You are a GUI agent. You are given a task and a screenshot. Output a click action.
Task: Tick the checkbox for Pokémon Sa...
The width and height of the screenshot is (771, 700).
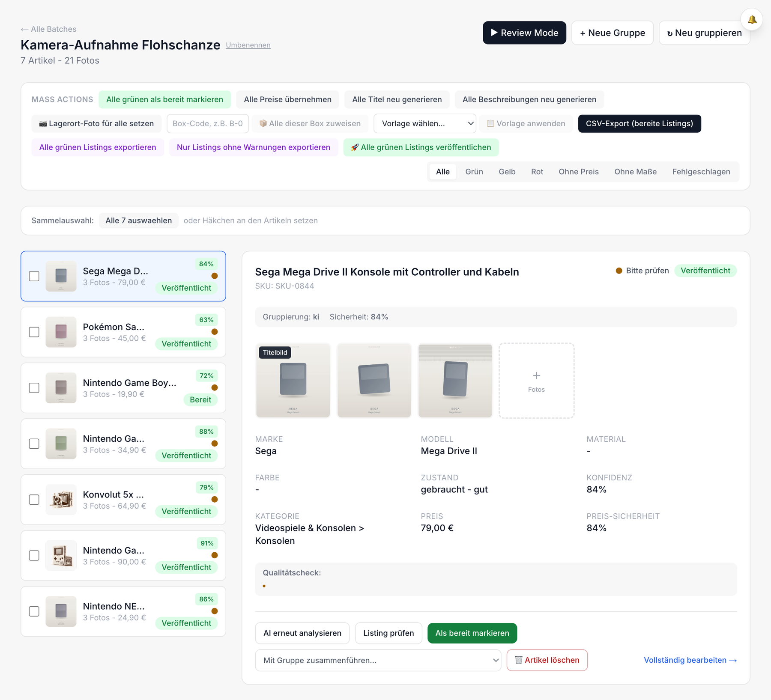click(x=34, y=332)
